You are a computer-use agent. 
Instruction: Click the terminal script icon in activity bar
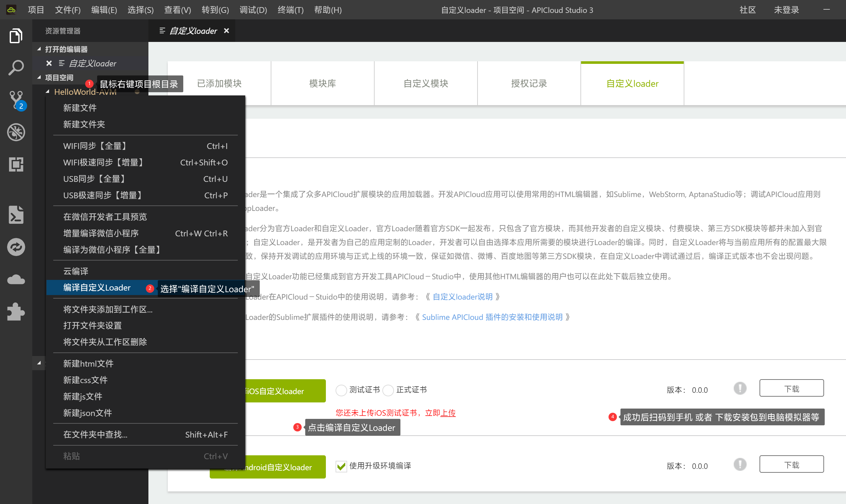pos(15,215)
